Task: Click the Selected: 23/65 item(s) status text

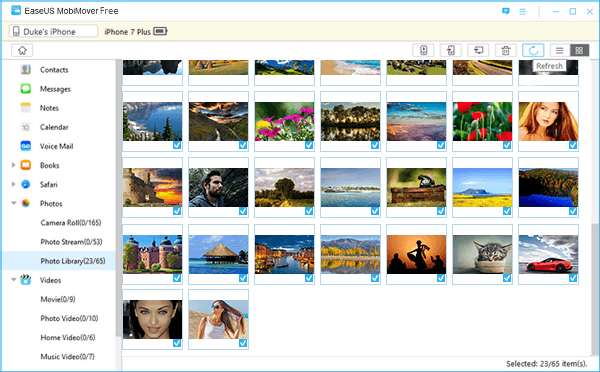Action: pos(546,364)
